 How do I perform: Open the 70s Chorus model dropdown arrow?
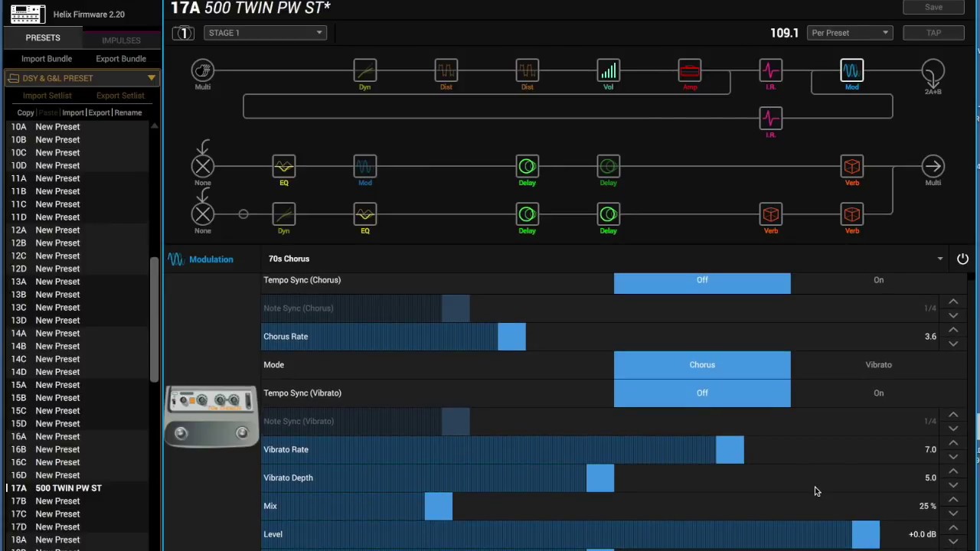click(x=940, y=259)
